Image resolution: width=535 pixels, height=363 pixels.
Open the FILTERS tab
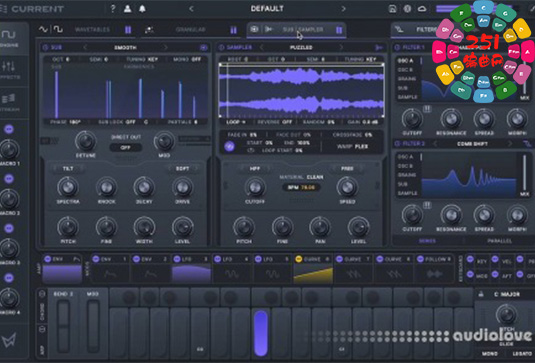point(427,30)
